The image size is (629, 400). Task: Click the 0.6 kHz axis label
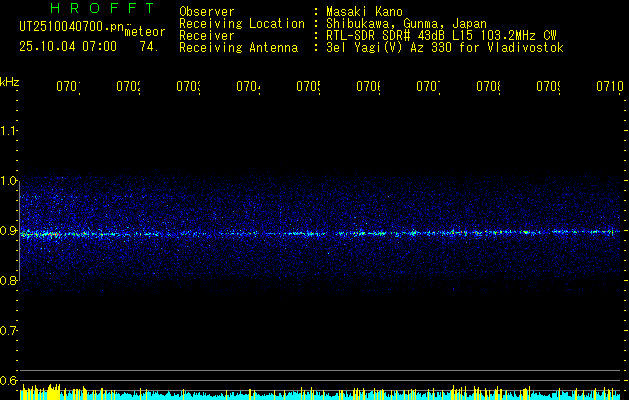(x=9, y=380)
